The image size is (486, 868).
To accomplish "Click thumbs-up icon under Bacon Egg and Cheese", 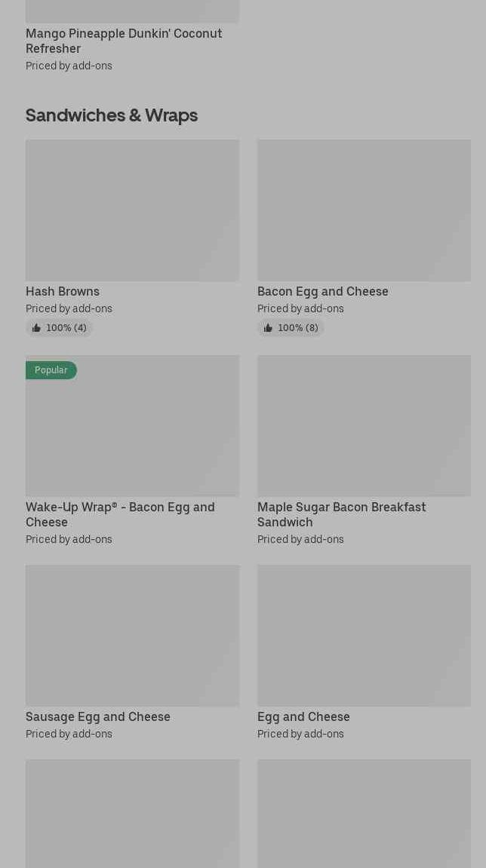I will click(268, 328).
